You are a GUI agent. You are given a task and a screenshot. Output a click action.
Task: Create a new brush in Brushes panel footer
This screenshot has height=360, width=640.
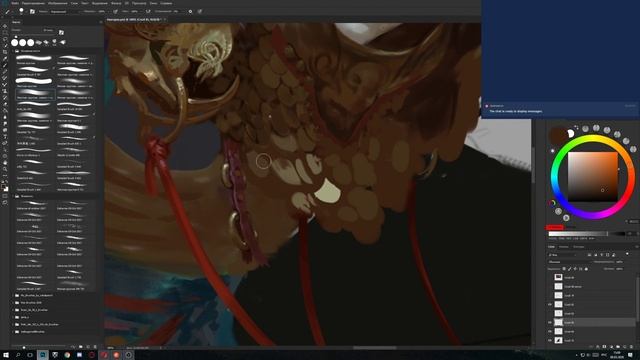click(88, 347)
